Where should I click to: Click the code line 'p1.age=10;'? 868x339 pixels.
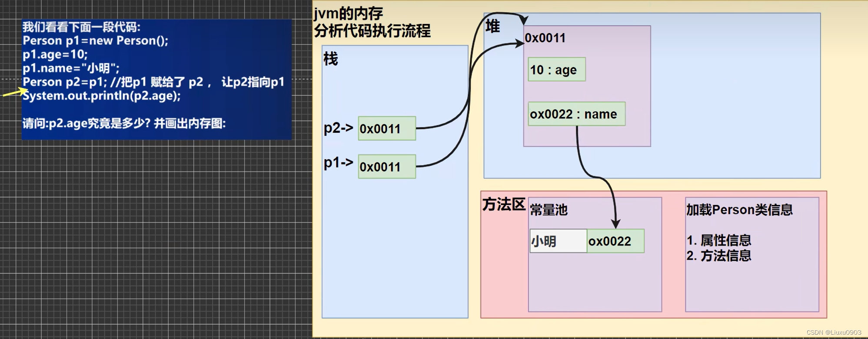click(55, 54)
